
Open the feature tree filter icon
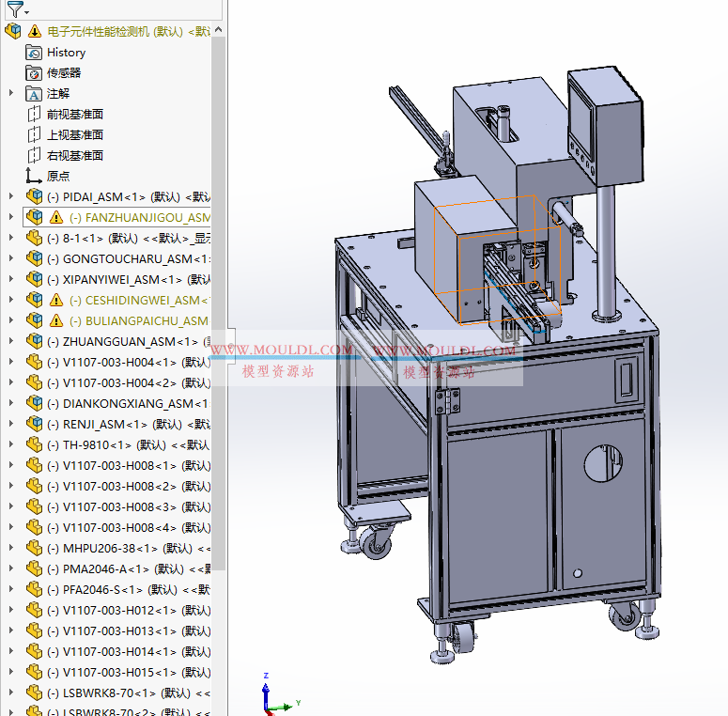tap(14, 8)
